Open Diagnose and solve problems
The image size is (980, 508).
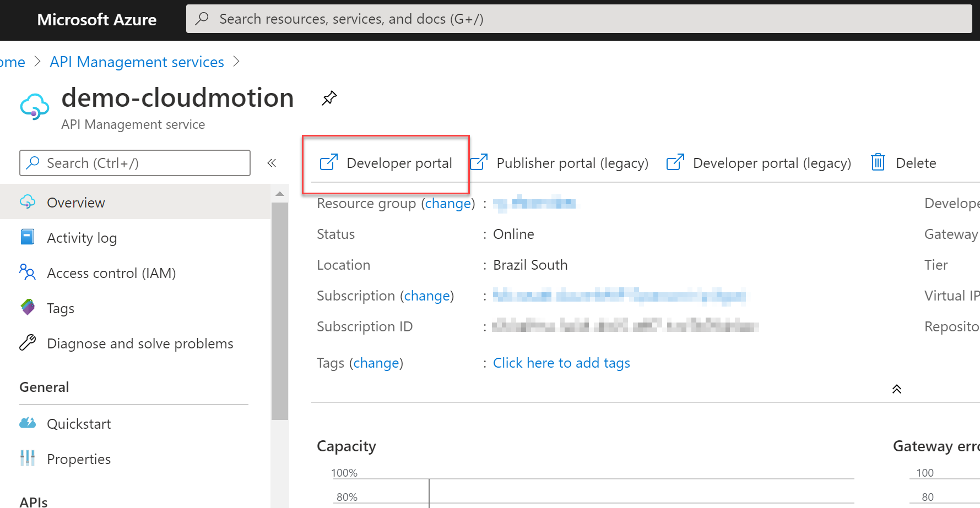coord(135,343)
